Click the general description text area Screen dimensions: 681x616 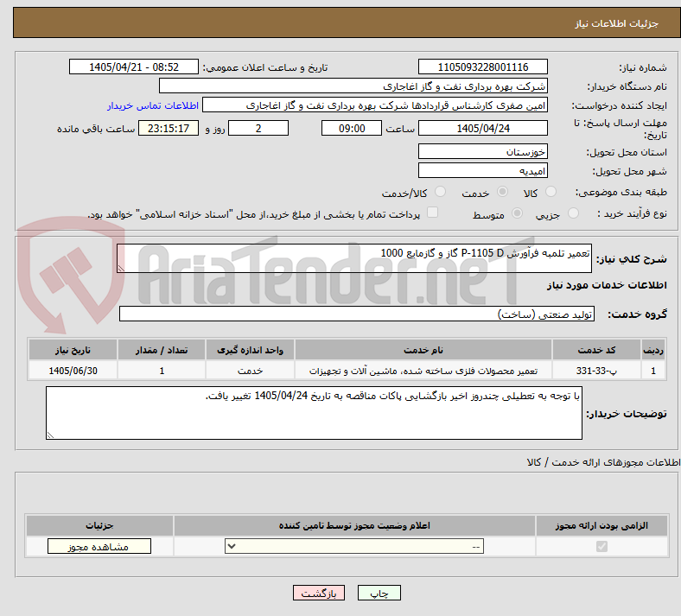coord(354,258)
